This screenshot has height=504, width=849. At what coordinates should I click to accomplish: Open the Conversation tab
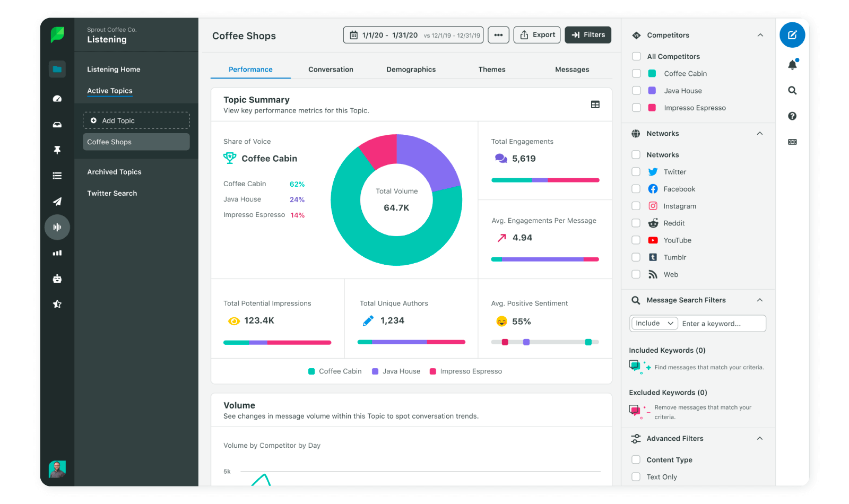331,69
